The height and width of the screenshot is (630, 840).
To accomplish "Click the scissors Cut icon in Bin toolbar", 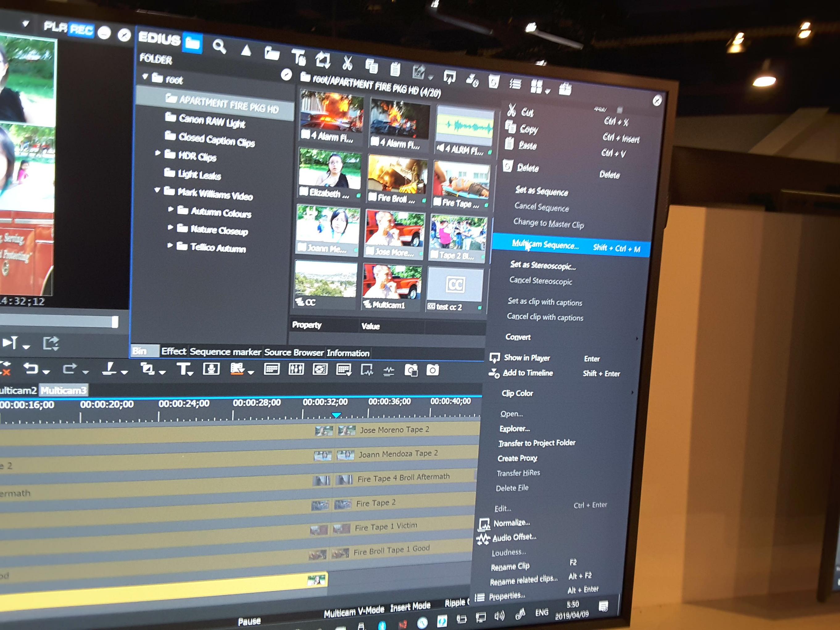I will [347, 63].
